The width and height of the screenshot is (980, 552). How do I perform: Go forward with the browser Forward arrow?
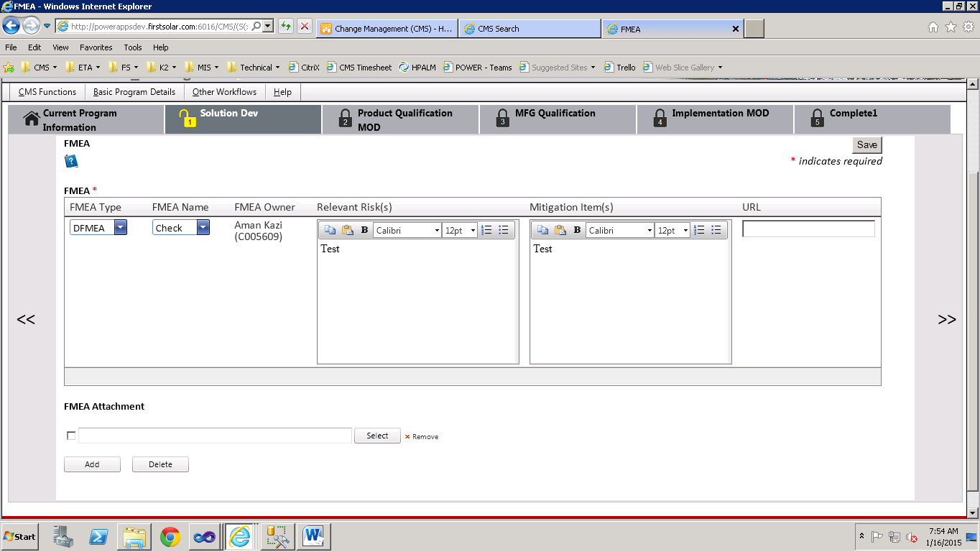coord(31,27)
